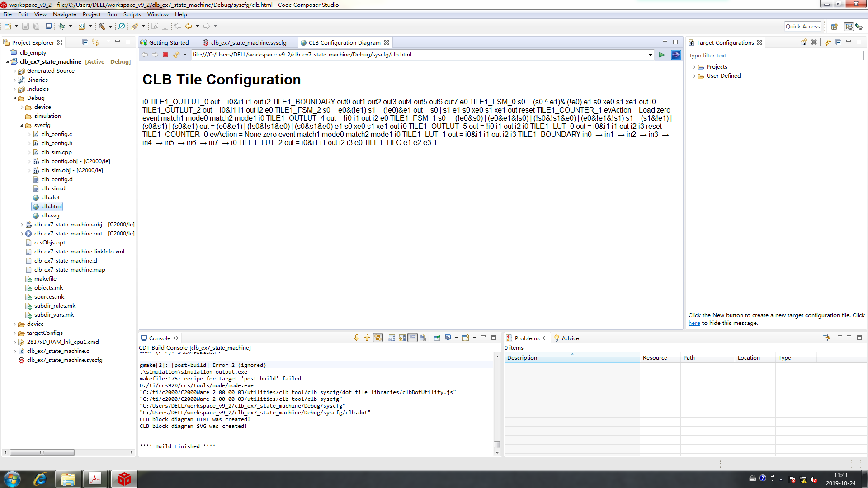Collapse all in Project Explorer

(x=85, y=42)
